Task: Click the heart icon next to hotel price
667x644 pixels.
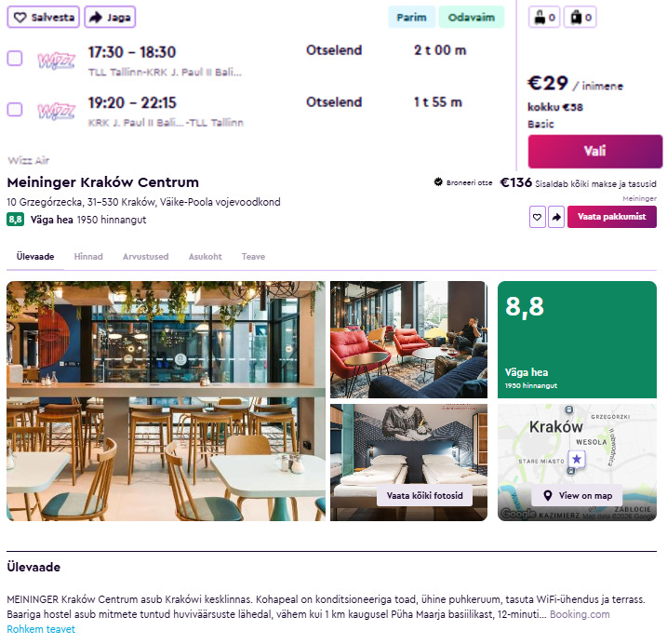Action: click(538, 217)
